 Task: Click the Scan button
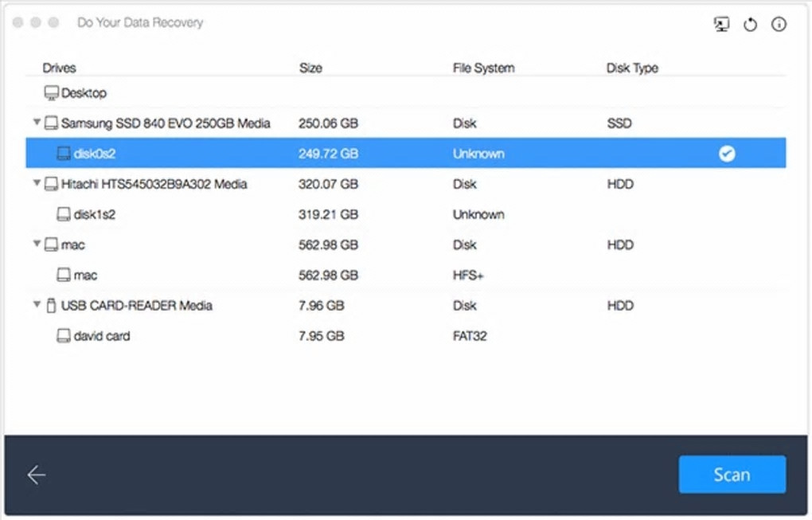coord(732,474)
